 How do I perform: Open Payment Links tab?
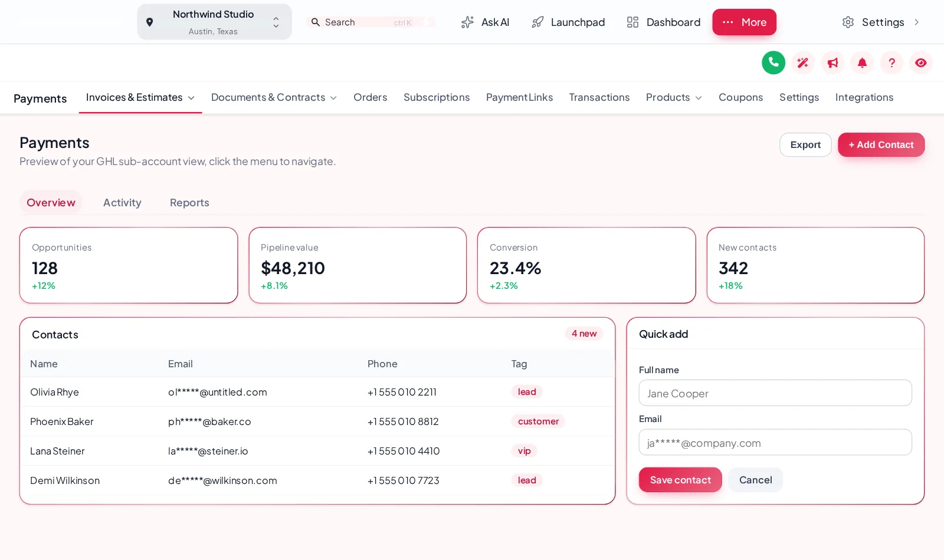point(519,97)
